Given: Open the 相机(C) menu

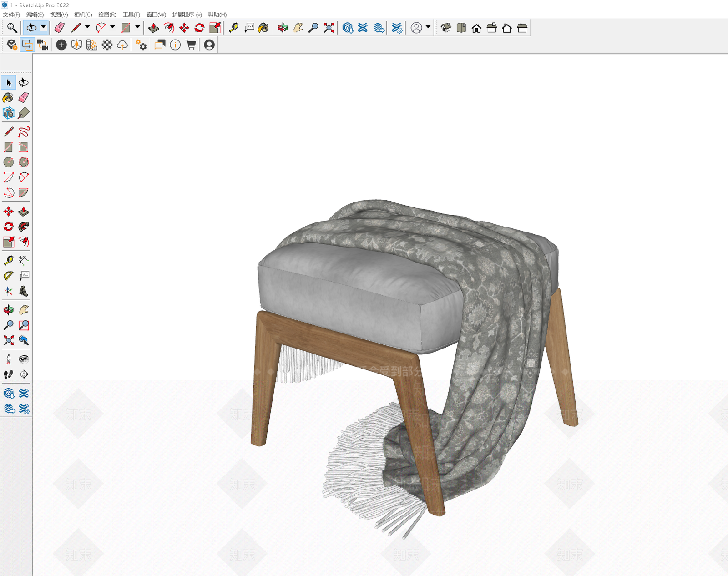Looking at the screenshot, I should 83,15.
